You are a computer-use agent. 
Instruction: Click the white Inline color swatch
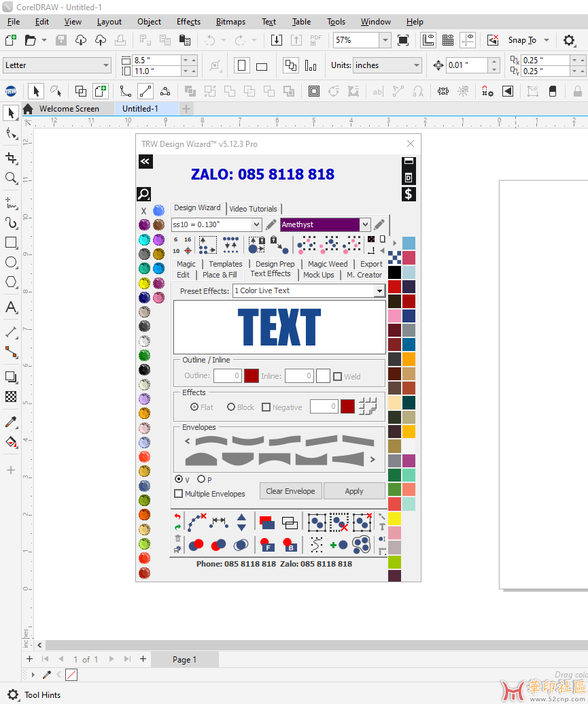point(323,375)
